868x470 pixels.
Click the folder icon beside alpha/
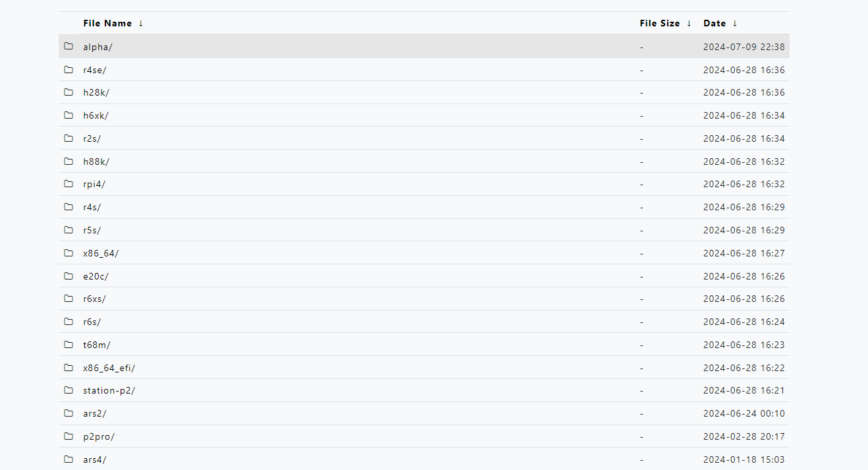pos(68,46)
